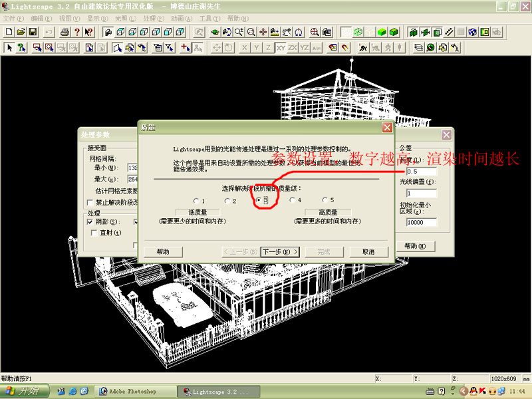
Task: Close the 质量 wizard dialog
Action: coord(387,128)
